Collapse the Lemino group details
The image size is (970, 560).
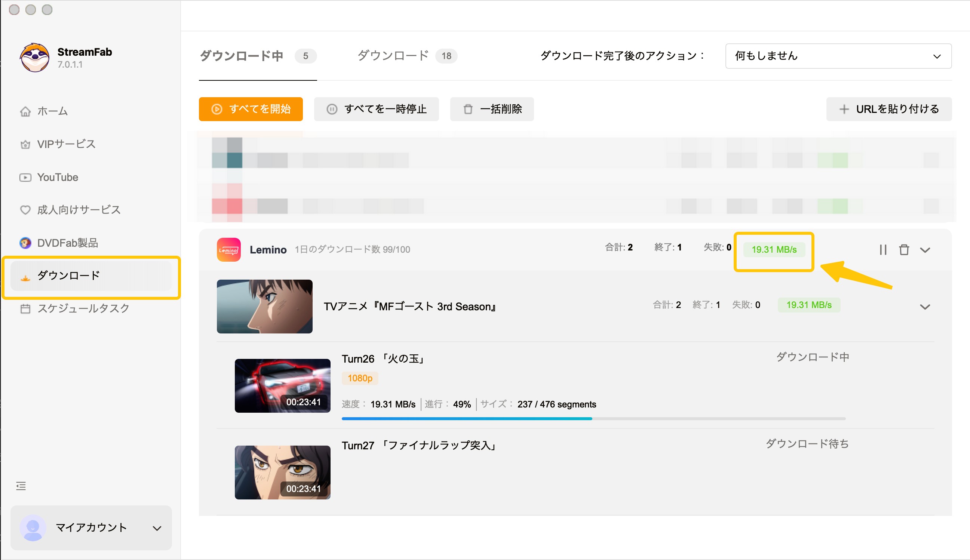(926, 250)
